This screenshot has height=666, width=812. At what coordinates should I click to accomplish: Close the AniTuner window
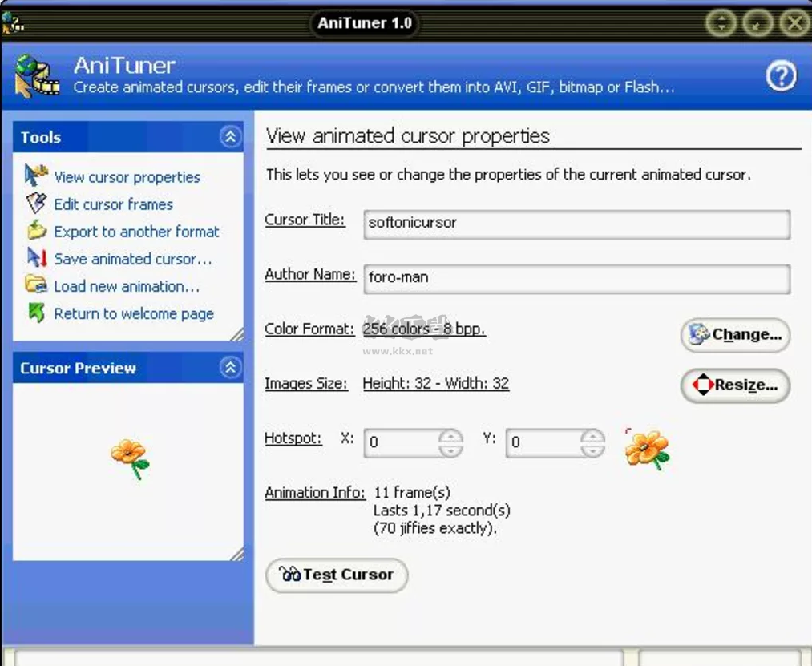tap(794, 22)
